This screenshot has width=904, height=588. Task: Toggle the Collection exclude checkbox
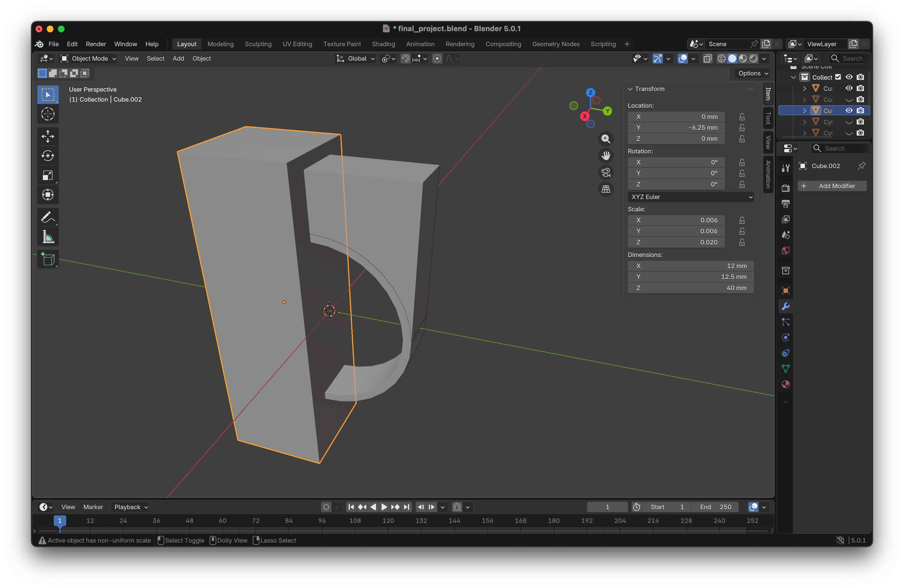837,77
